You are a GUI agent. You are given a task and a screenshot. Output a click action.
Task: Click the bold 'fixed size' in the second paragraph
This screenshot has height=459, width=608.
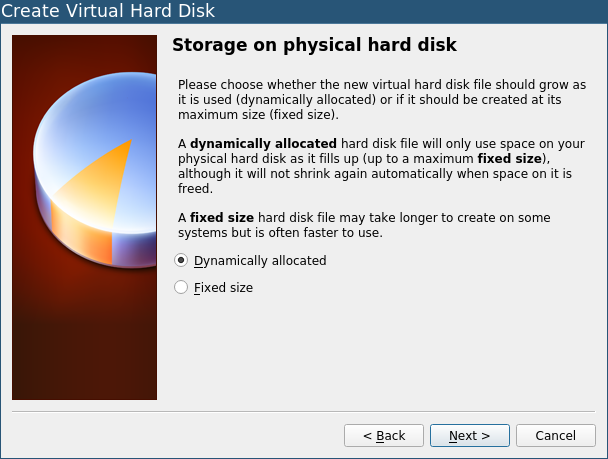coord(510,159)
